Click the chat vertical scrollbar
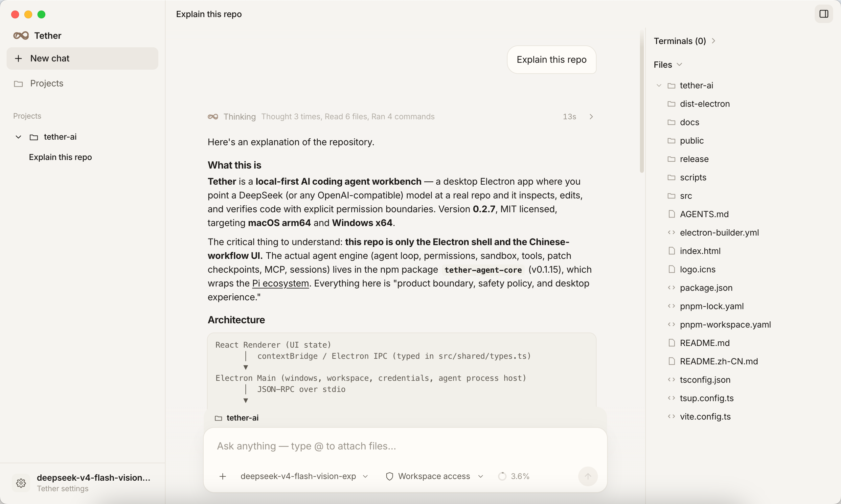 pos(642,102)
